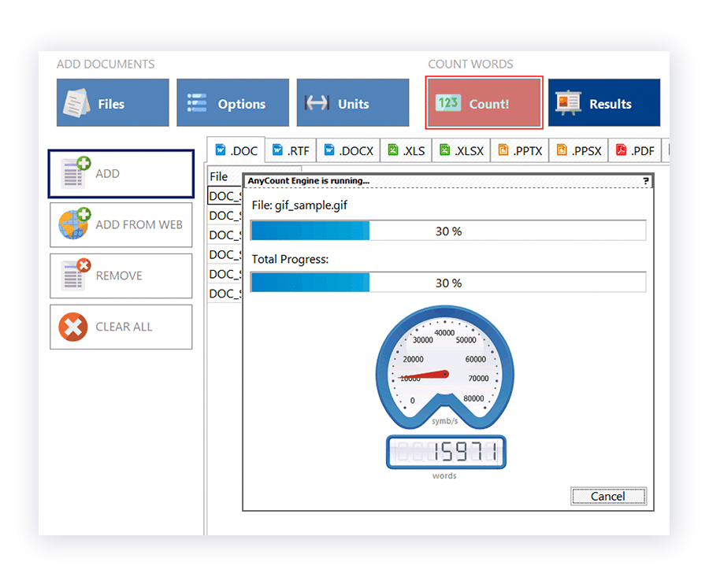Click the 15971 words counter display
Image resolution: width=709 pixels, height=588 pixels.
click(446, 452)
